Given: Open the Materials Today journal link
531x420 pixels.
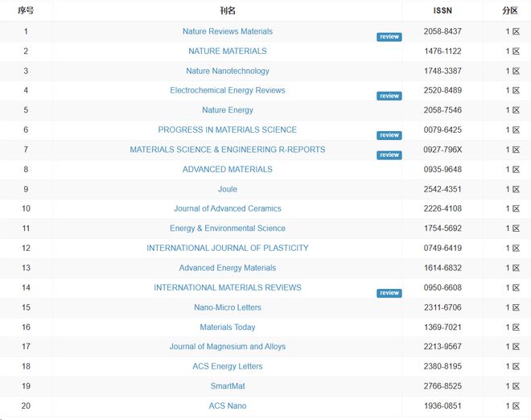Looking at the screenshot, I should pyautogui.click(x=227, y=327).
